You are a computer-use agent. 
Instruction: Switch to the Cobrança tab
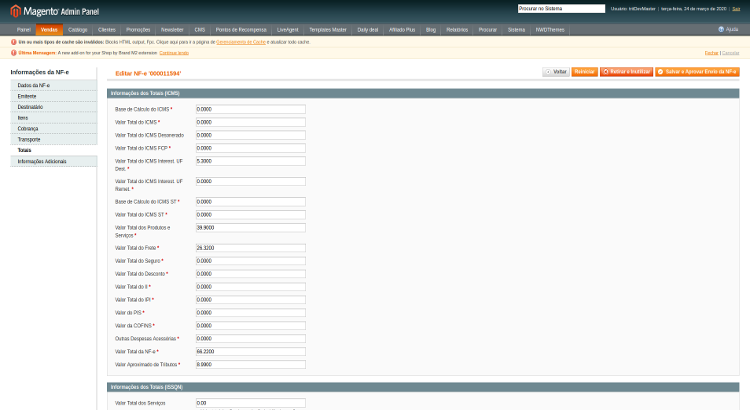(54, 129)
